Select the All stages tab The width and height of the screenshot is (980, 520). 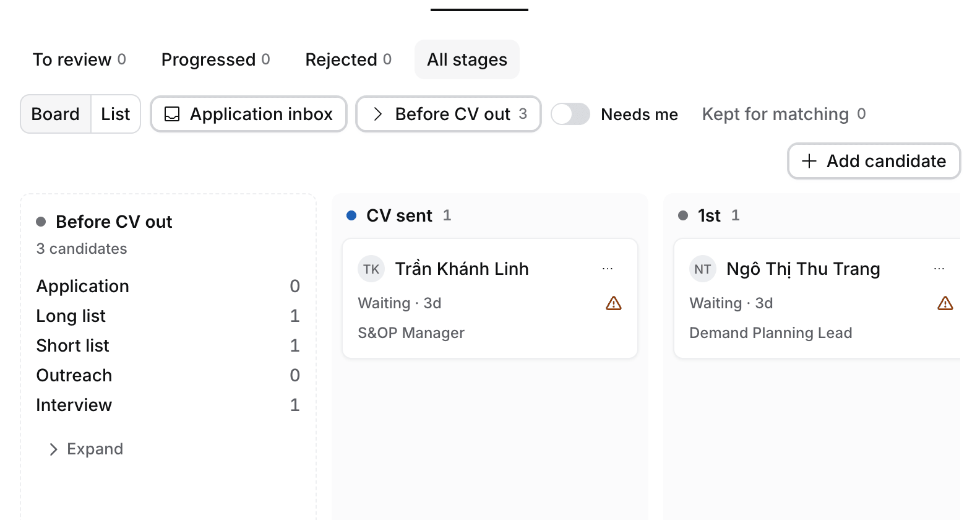tap(467, 59)
